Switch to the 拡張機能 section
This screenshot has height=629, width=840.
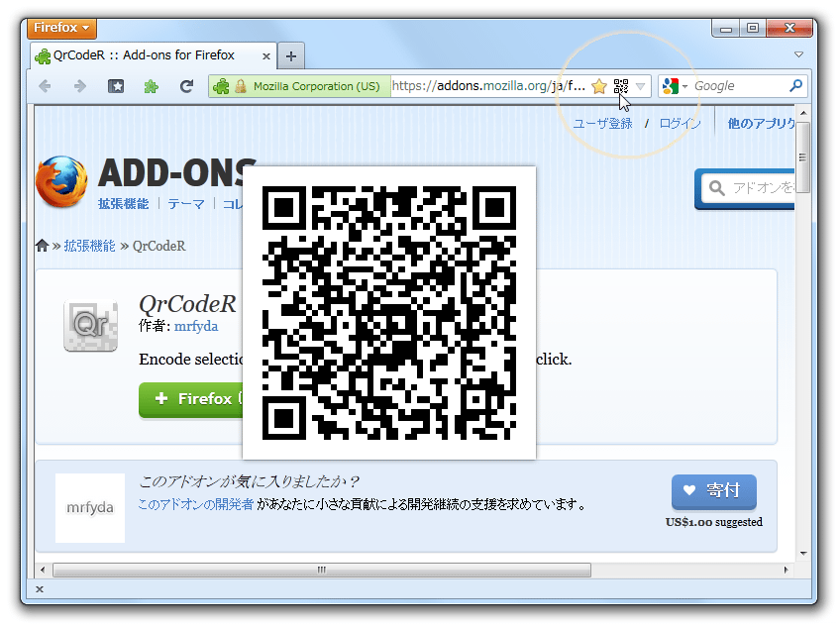coord(123,204)
